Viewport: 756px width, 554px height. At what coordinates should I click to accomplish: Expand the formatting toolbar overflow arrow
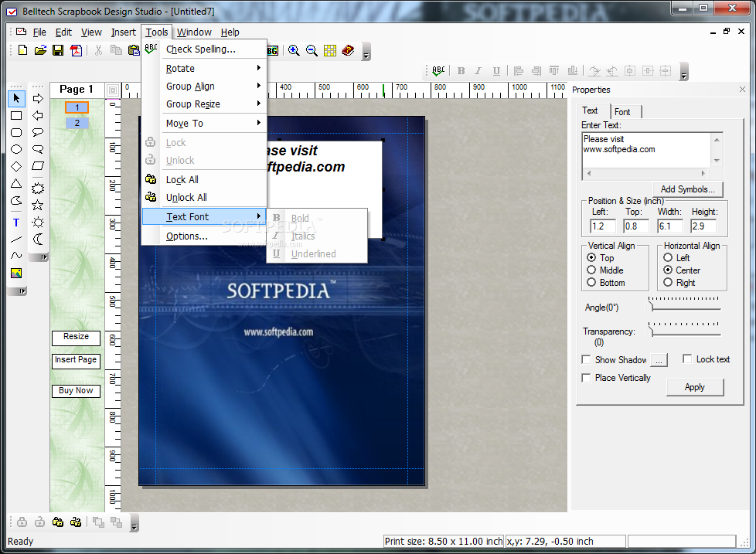click(x=683, y=72)
